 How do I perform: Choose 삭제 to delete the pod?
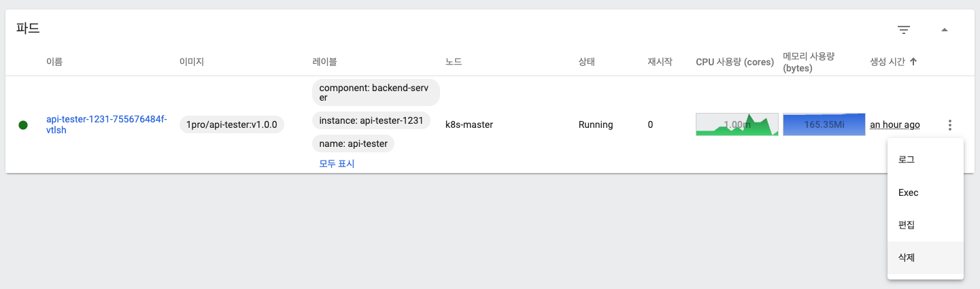click(x=907, y=258)
